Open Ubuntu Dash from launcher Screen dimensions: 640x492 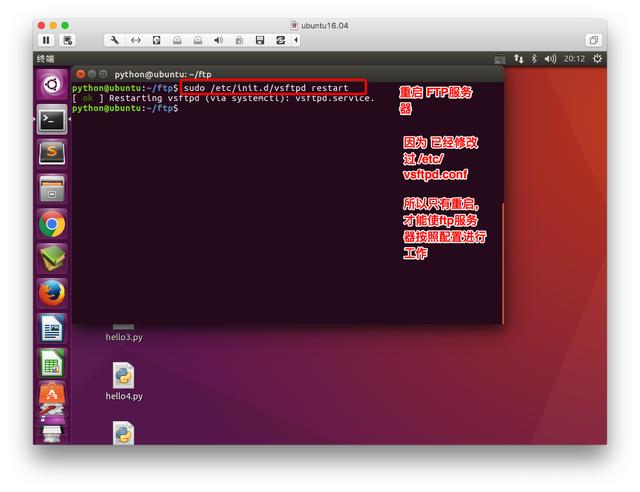52,85
